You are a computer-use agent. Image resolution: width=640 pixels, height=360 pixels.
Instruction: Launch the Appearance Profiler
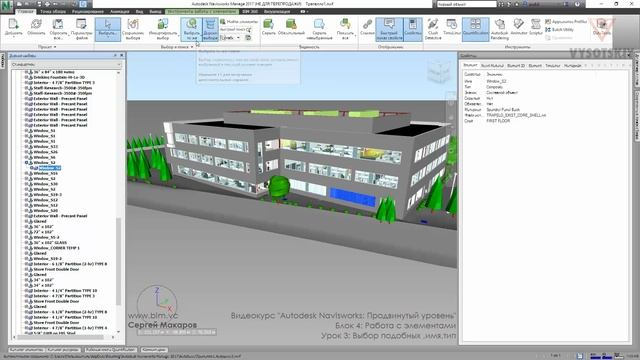566,21
